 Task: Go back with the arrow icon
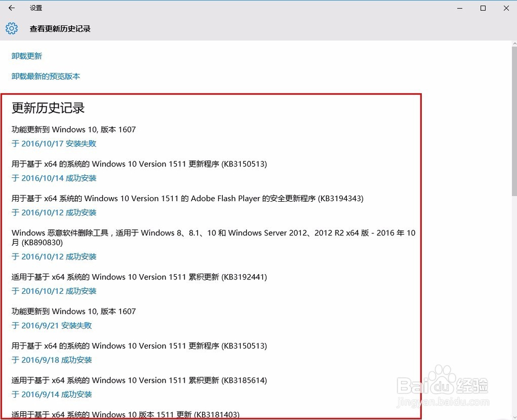tap(12, 8)
